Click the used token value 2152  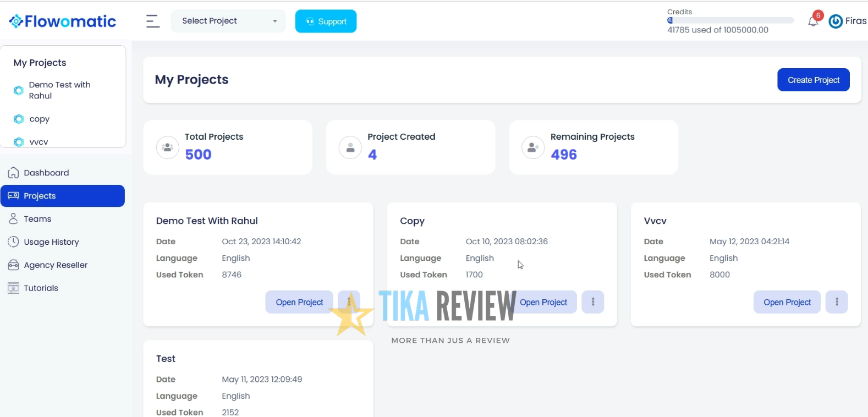(x=230, y=412)
